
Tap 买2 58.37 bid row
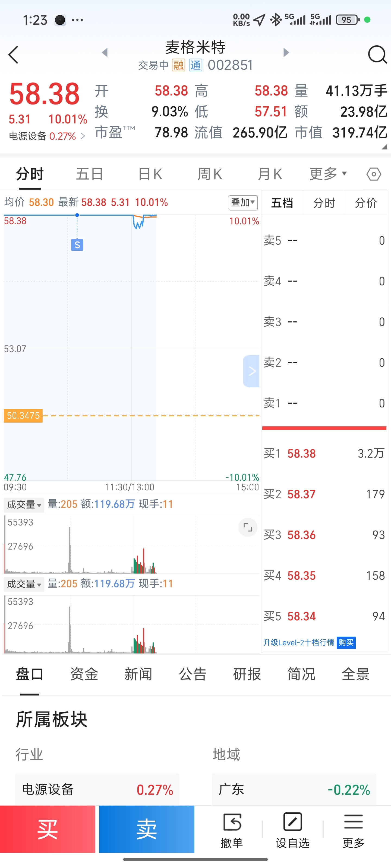(324, 494)
